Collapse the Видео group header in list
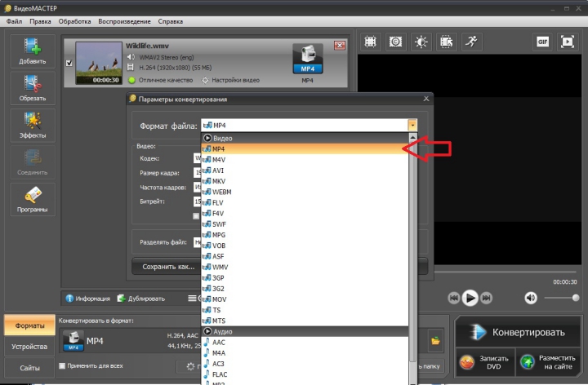588x385 pixels. point(305,138)
